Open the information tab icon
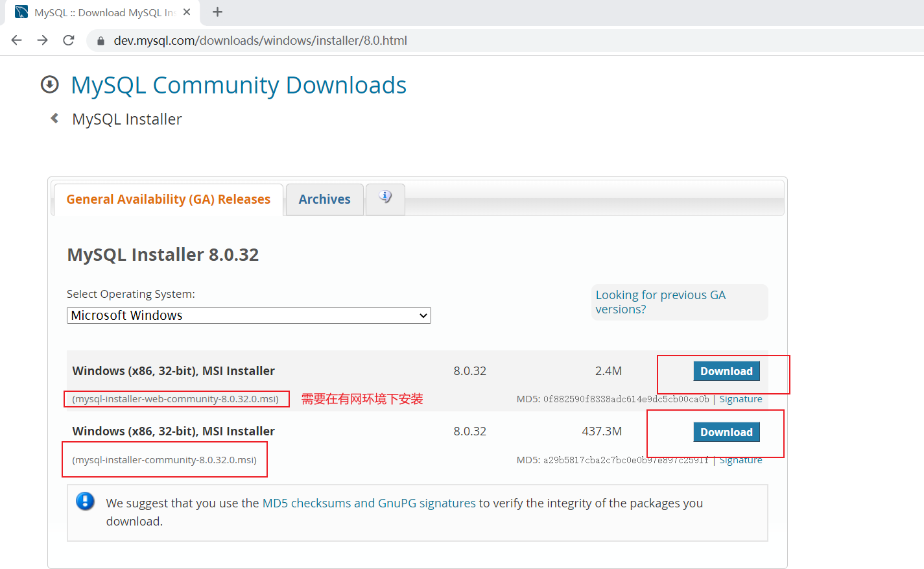924x569 pixels. coord(385,197)
